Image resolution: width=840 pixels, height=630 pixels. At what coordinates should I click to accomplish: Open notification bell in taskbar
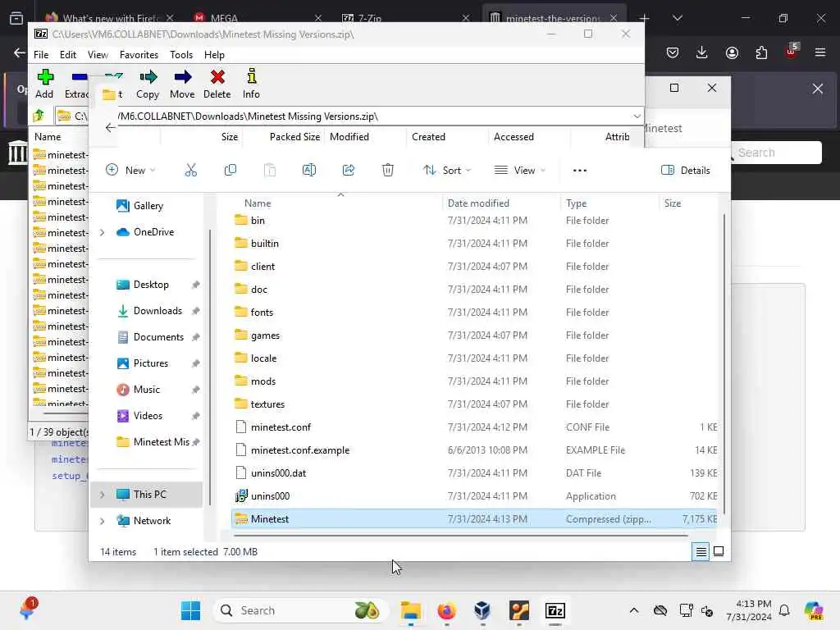pyautogui.click(x=784, y=610)
